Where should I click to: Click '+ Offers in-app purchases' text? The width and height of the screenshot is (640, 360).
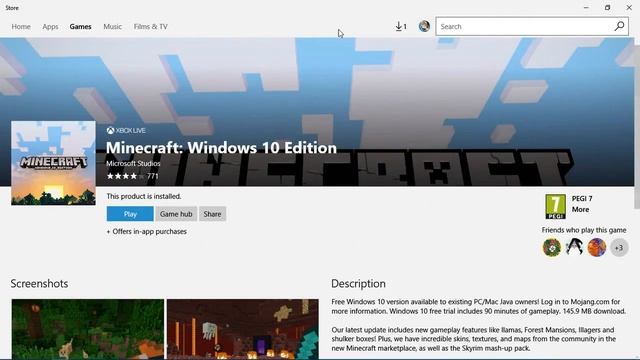point(147,231)
